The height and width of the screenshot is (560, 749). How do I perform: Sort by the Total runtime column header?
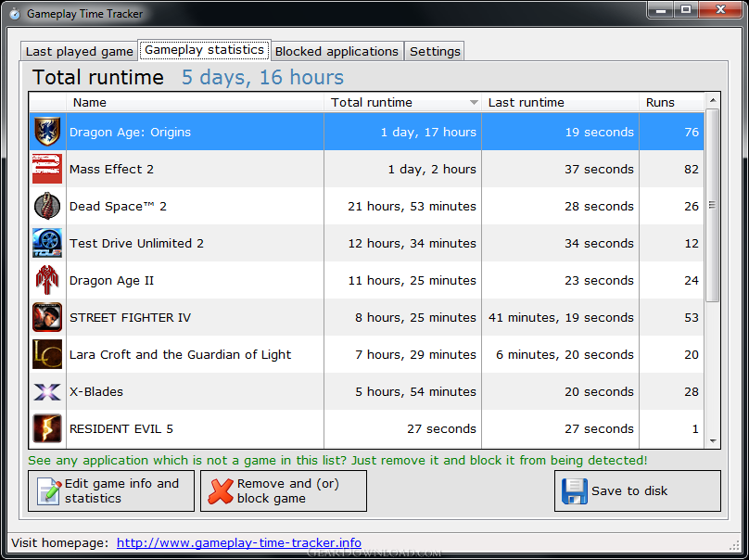402,102
